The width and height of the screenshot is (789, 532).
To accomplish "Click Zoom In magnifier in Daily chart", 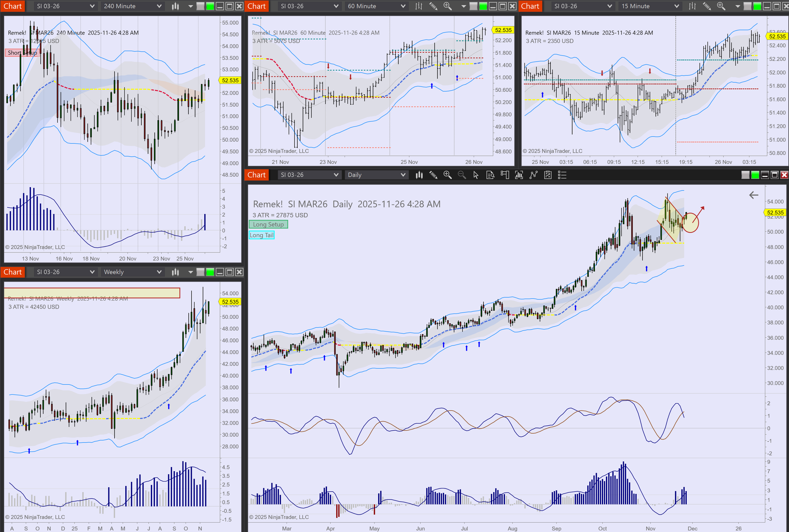I will (447, 175).
